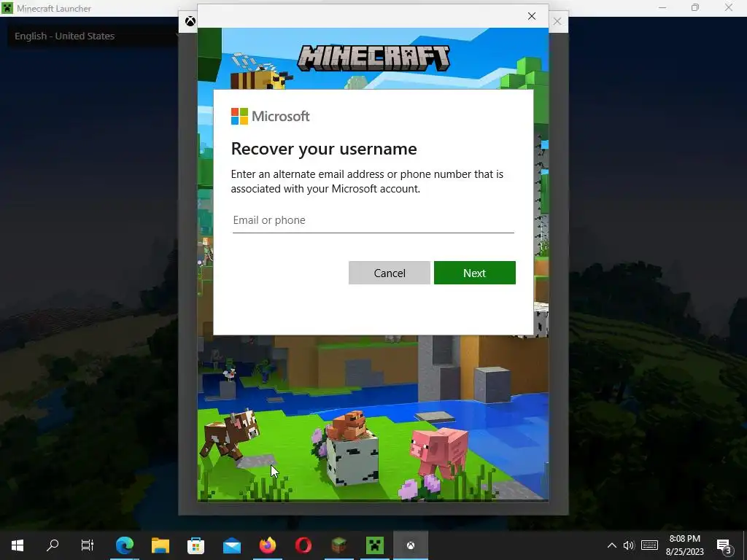Viewport: 747px width, 560px height.
Task: Cancel the username recovery
Action: pos(390,273)
